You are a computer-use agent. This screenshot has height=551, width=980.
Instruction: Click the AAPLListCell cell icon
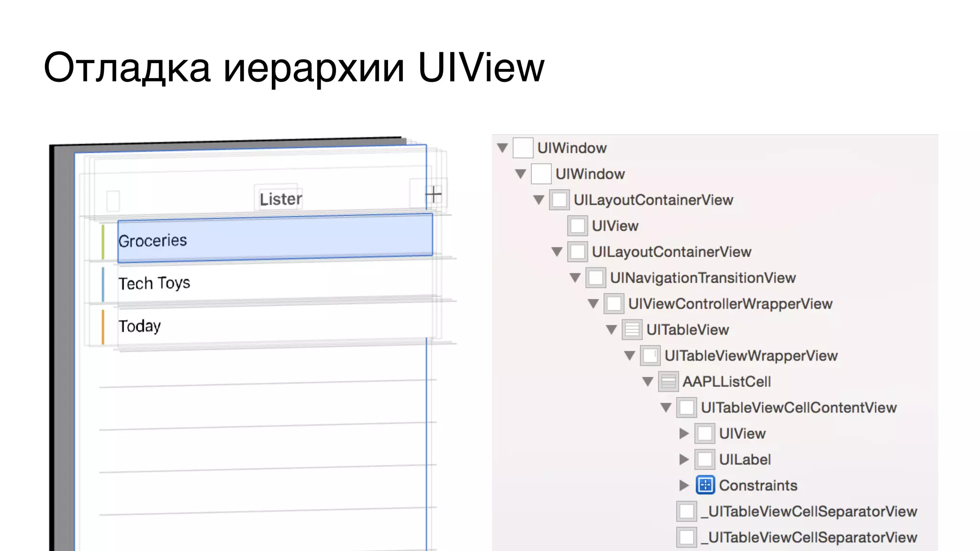[668, 381]
